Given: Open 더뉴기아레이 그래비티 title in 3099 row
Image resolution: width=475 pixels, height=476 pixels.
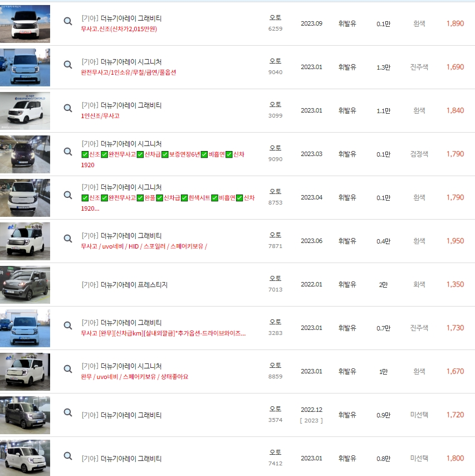Looking at the screenshot, I should pos(131,105).
